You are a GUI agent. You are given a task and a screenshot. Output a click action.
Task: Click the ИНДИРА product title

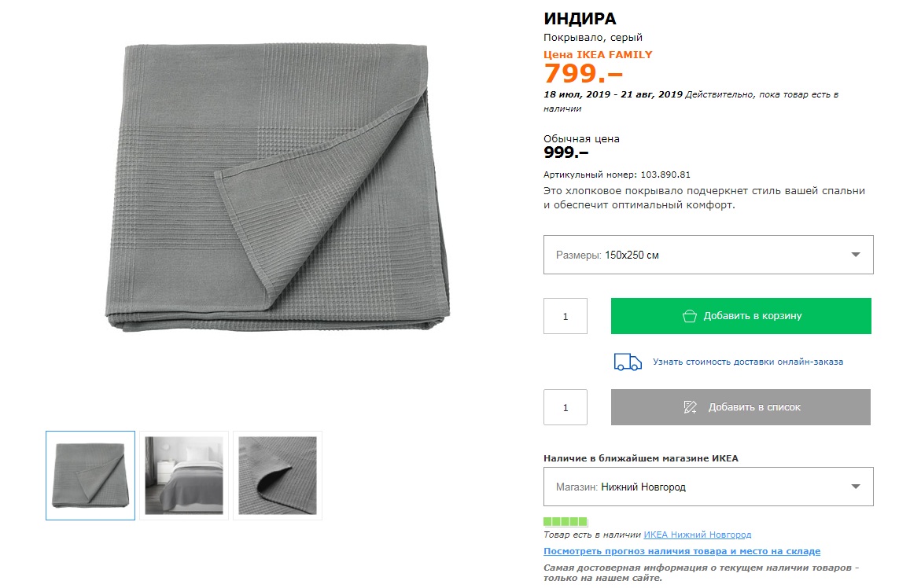(580, 19)
